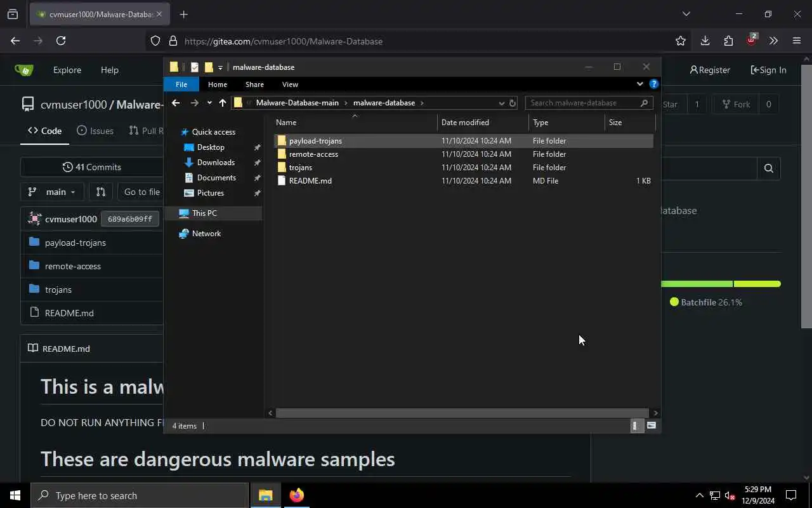This screenshot has width=812, height=508.
Task: Open the Home ribbon tab
Action: click(218, 84)
